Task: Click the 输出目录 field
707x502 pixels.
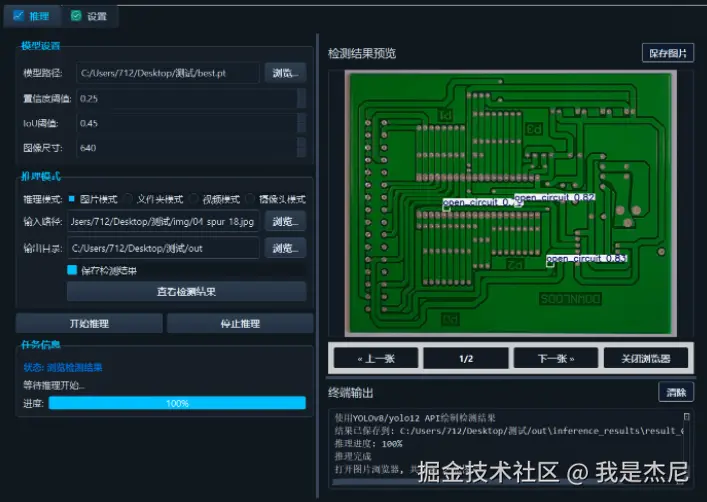Action: 163,248
